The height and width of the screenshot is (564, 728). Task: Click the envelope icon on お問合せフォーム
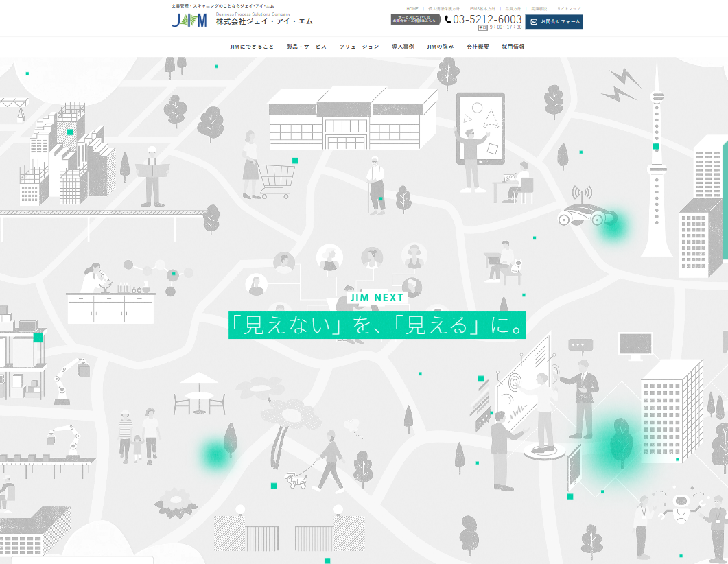[534, 22]
